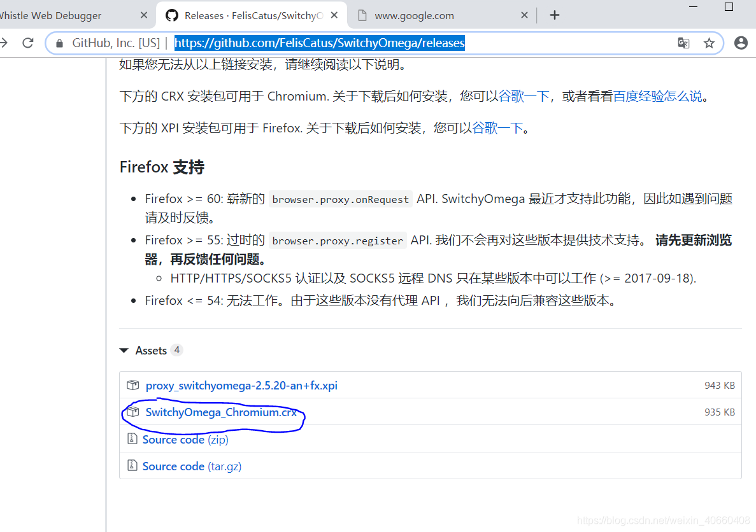Collapse the Assets section triangle
756x532 pixels.
click(124, 351)
